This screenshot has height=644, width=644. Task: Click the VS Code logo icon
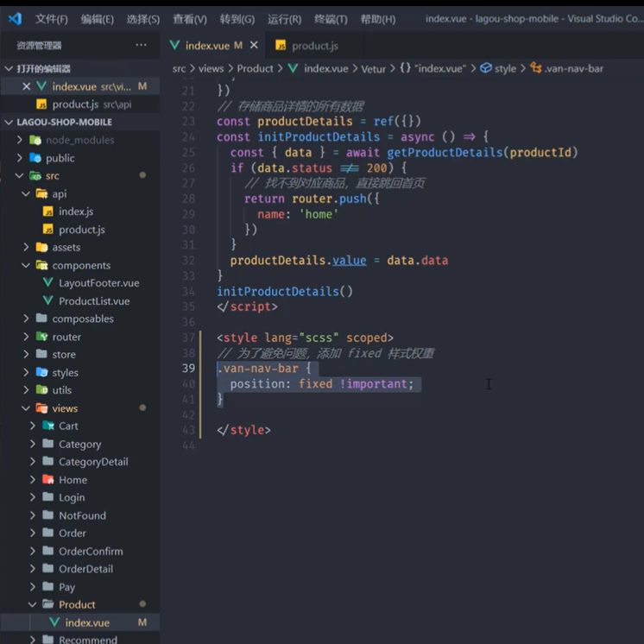[x=15, y=19]
